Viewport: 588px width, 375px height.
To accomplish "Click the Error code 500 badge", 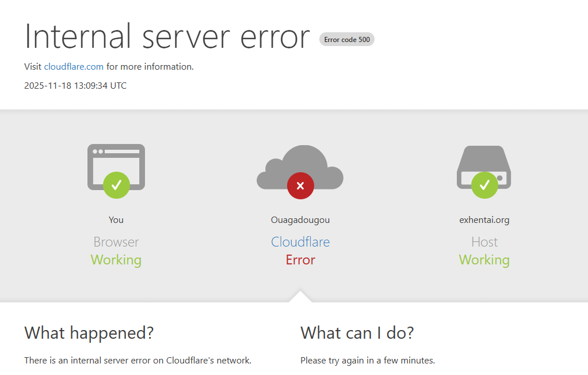I will [347, 39].
